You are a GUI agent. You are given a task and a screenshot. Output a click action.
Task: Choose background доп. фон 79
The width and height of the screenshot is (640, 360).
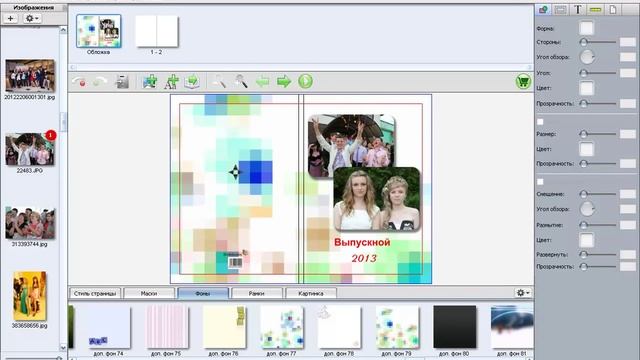[x=397, y=327]
